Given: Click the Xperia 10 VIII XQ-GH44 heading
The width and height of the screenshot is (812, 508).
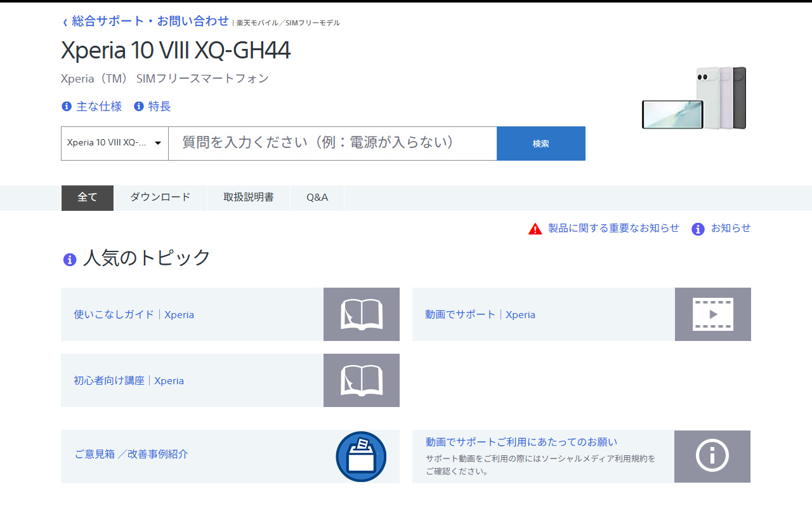Looking at the screenshot, I should 176,50.
